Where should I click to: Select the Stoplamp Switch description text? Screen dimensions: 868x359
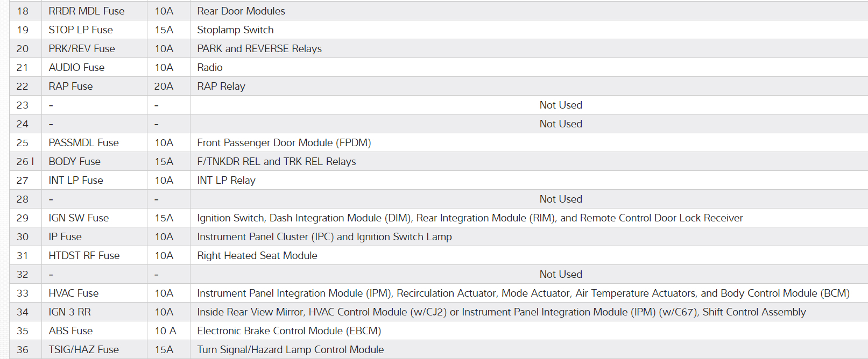(x=235, y=30)
